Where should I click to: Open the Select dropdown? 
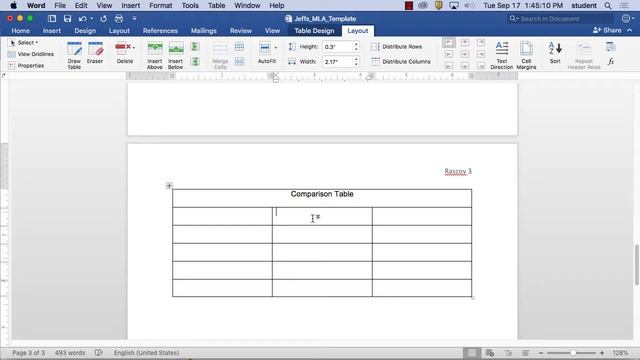click(x=24, y=42)
